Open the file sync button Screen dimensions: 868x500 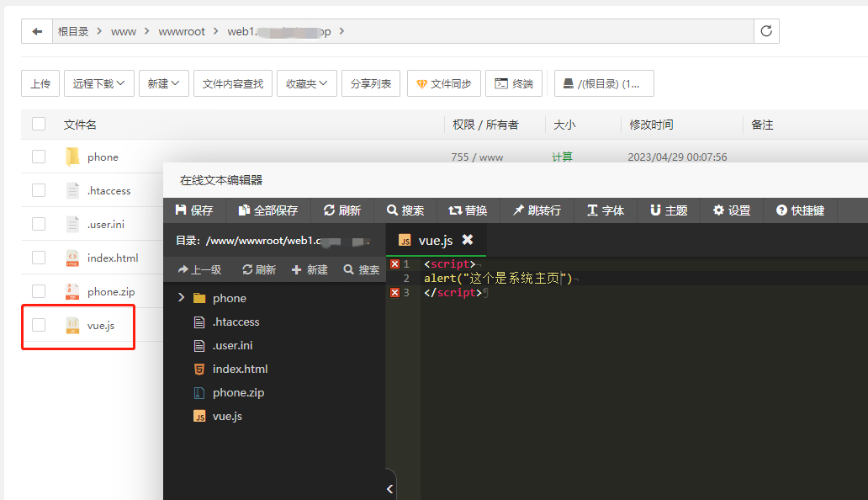(x=444, y=83)
